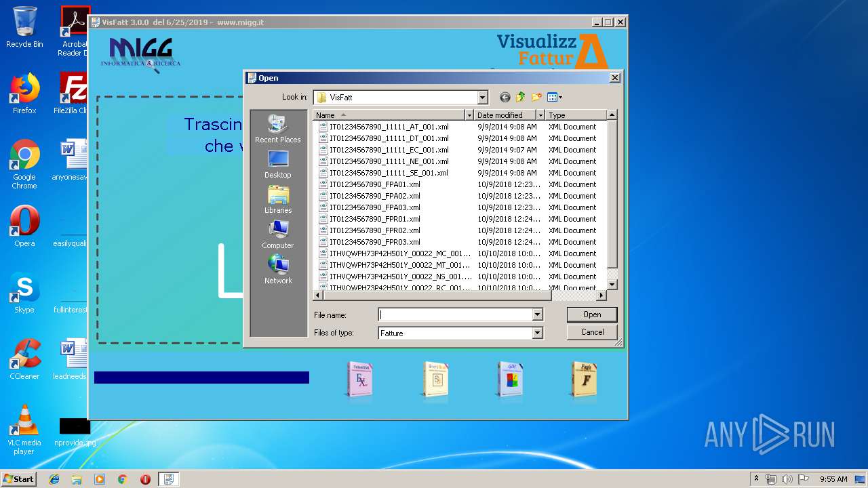Open the File name dropdown arrow
This screenshot has height=488, width=868.
pyautogui.click(x=537, y=314)
